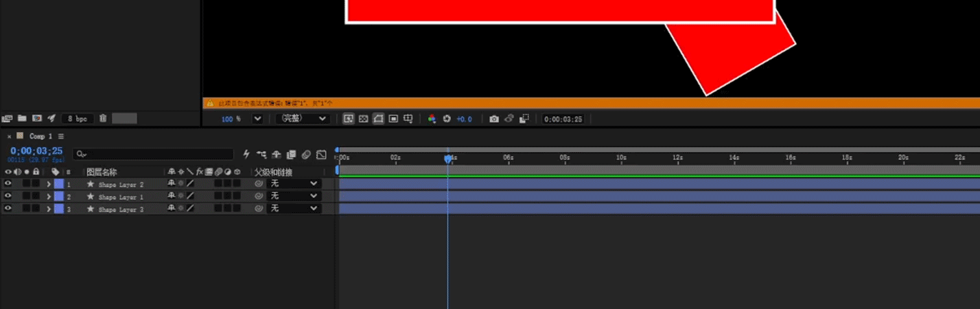Click the current time indicator playhead
The image size is (980, 309).
pos(448,159)
